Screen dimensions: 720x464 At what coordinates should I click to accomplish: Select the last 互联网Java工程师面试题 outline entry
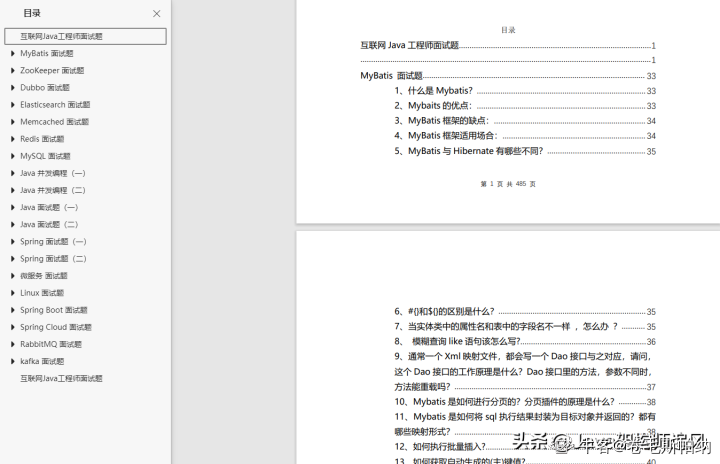(x=61, y=379)
